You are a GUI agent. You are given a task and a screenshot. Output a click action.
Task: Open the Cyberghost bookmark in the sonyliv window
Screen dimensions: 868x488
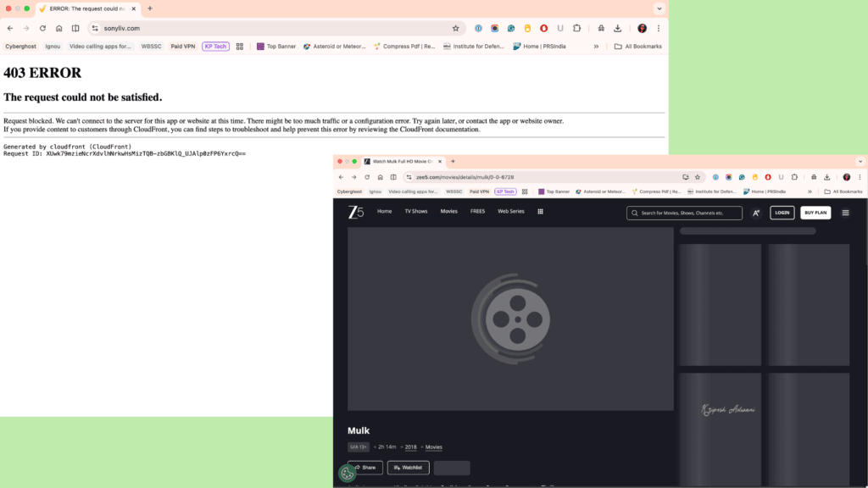pyautogui.click(x=20, y=47)
